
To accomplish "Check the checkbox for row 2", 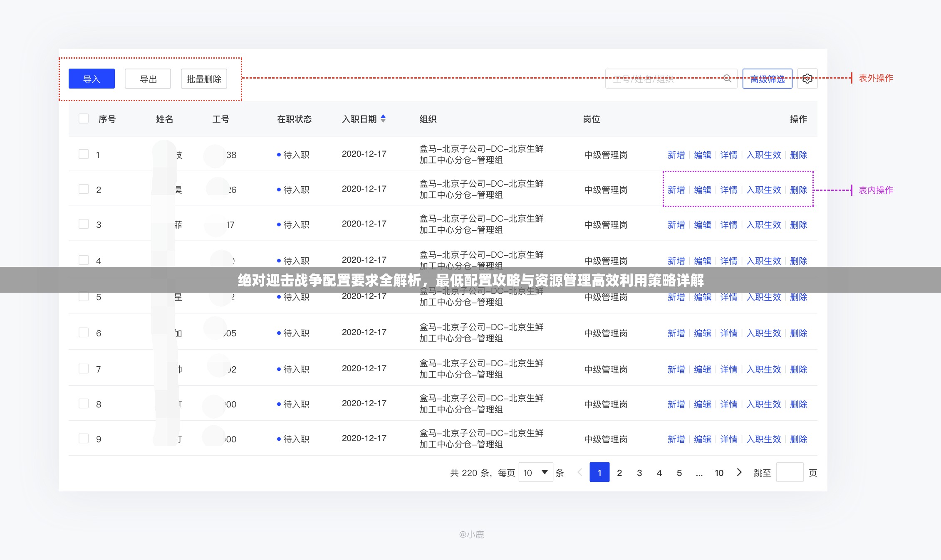I will tap(84, 189).
